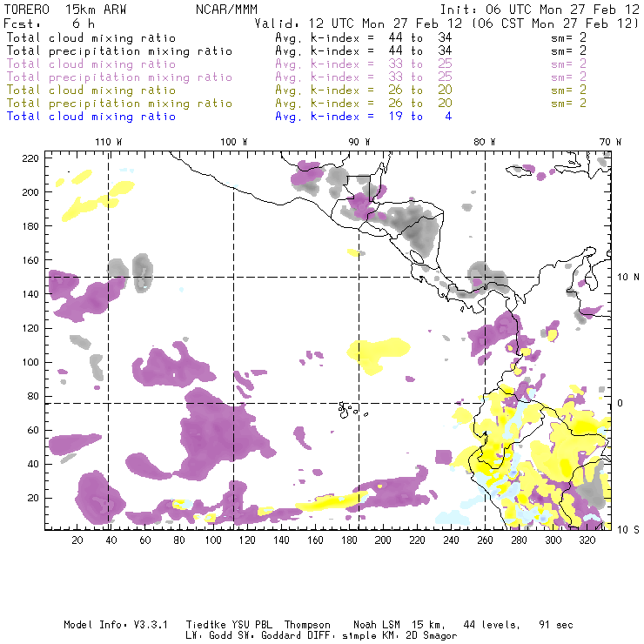Click the "Thompson" microphysics text
644x644 pixels.
point(307,625)
